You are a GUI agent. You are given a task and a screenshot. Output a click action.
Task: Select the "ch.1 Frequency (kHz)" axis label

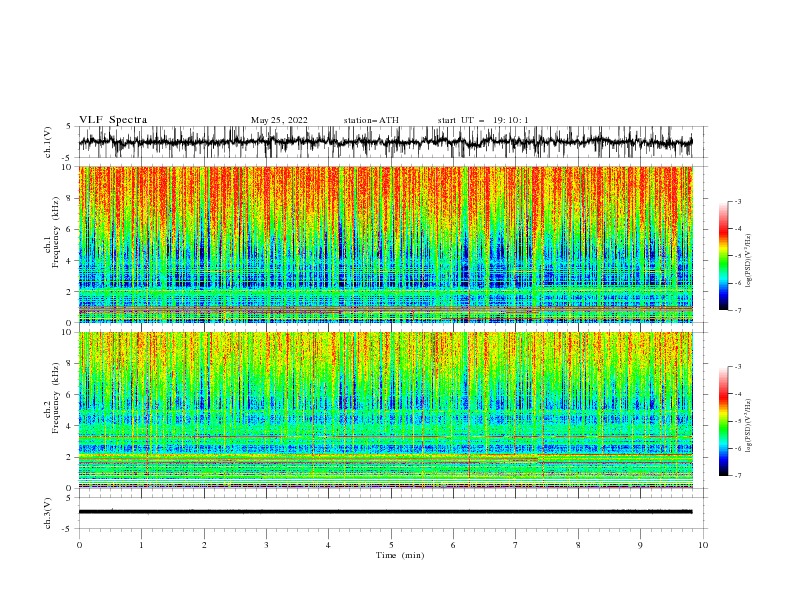(x=52, y=232)
